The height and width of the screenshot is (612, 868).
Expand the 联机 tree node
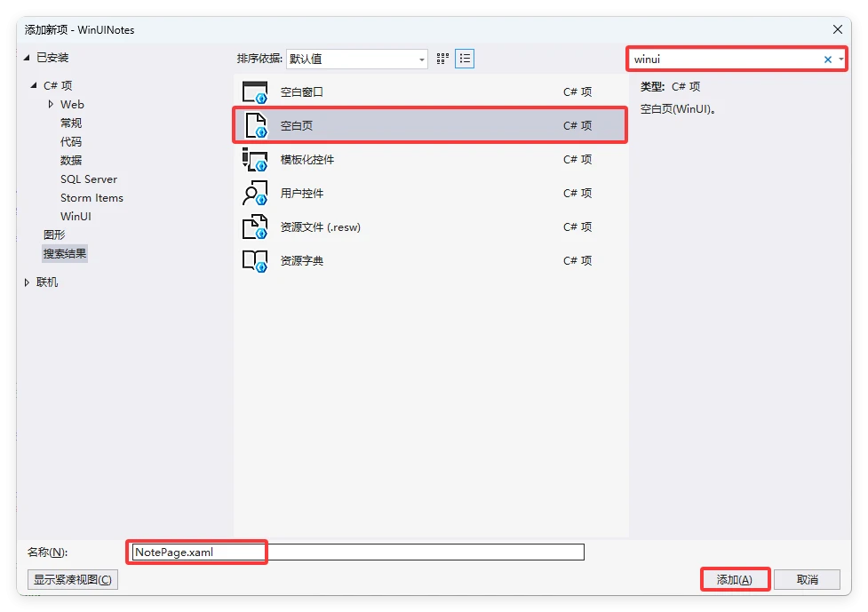pyautogui.click(x=27, y=282)
